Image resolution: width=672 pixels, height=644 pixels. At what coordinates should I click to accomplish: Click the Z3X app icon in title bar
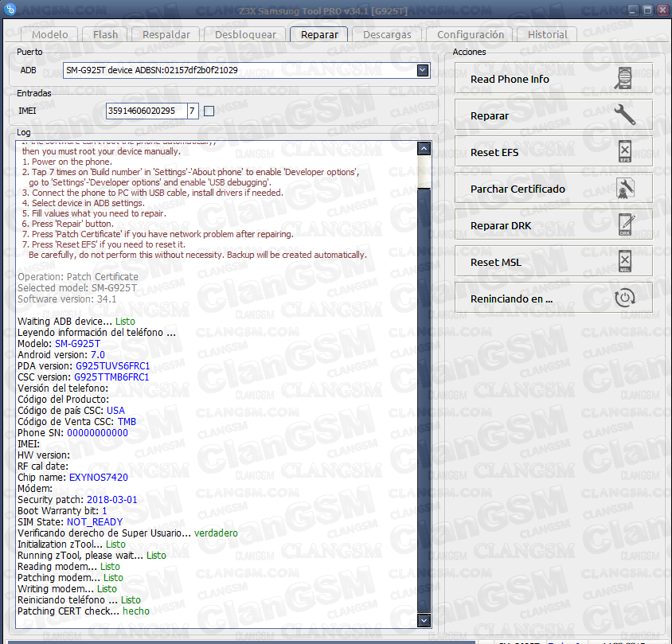coord(10,10)
